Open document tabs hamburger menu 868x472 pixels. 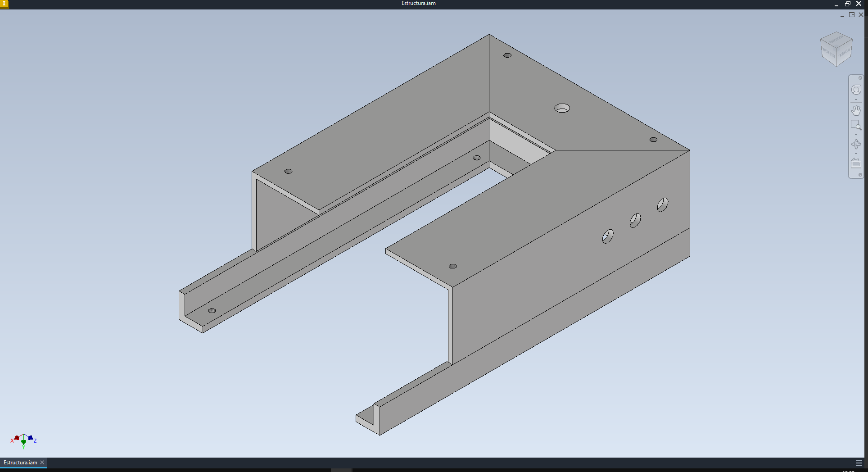point(859,463)
